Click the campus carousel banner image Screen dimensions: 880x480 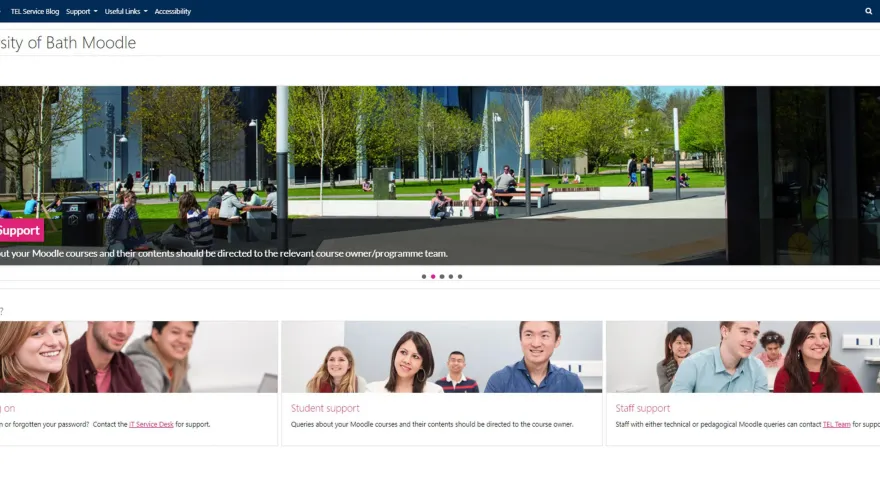coord(440,175)
